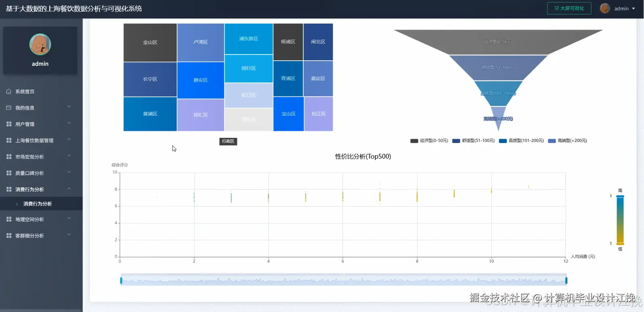Toggle 品质型(101-200元) legend item
644x312 pixels.
click(x=521, y=141)
